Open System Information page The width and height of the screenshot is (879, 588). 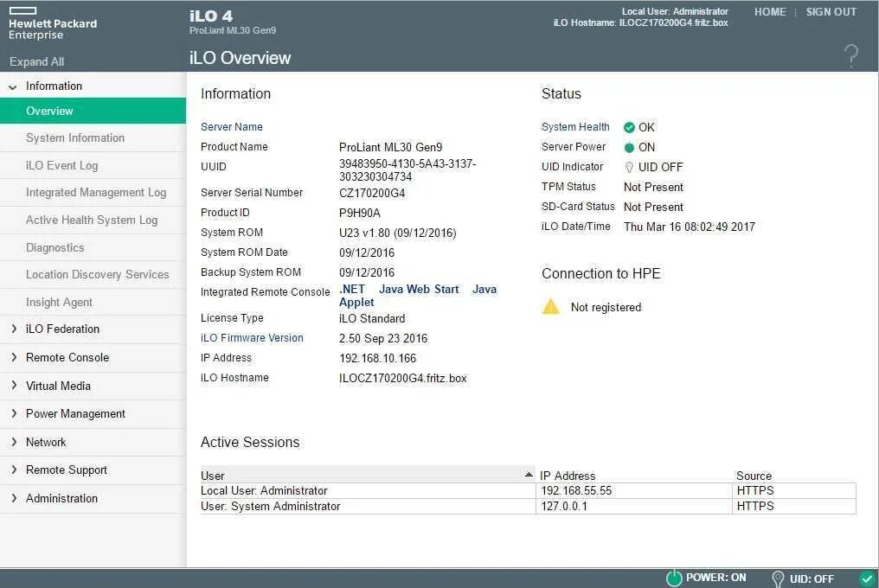pos(93,137)
